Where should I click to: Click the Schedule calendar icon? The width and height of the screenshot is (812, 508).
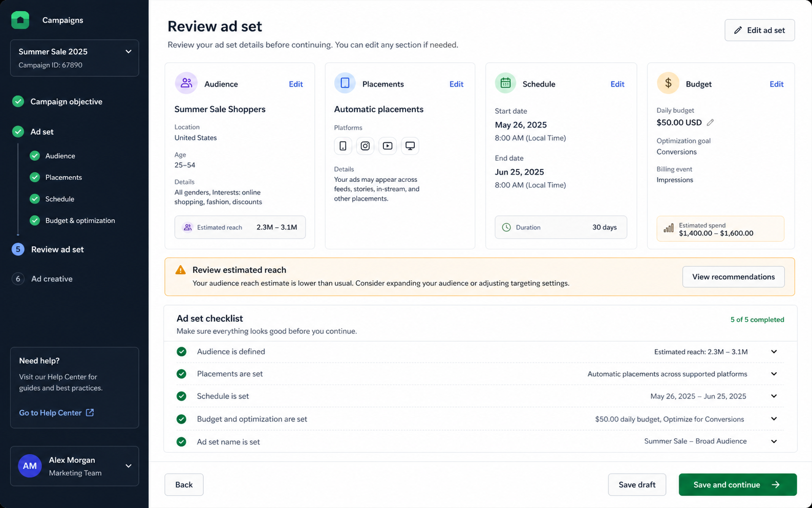pos(505,83)
